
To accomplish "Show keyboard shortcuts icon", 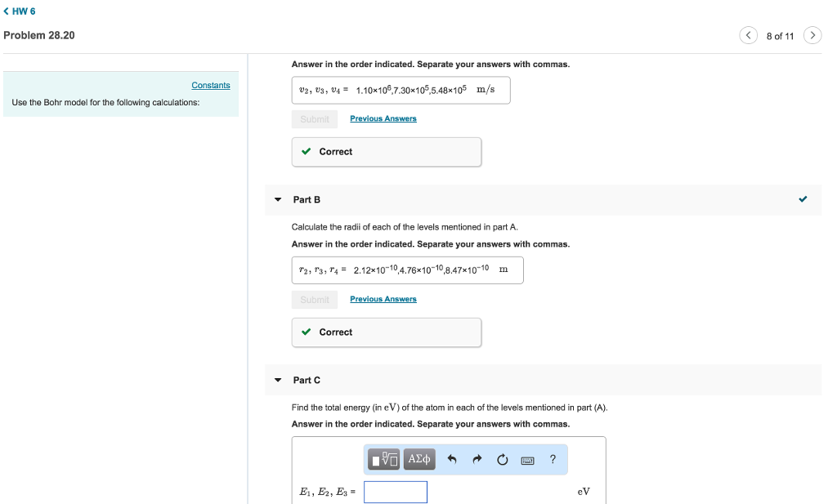I will coord(527,460).
